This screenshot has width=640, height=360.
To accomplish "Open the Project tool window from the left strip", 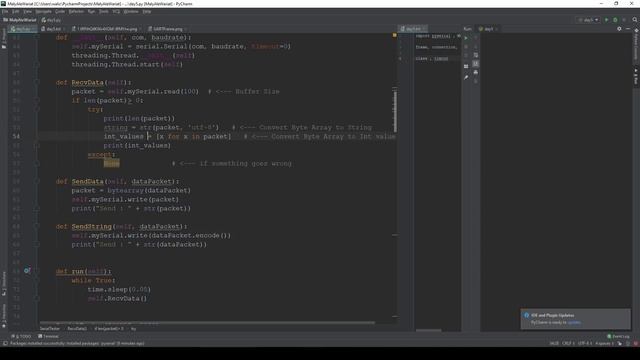I will coord(4,39).
